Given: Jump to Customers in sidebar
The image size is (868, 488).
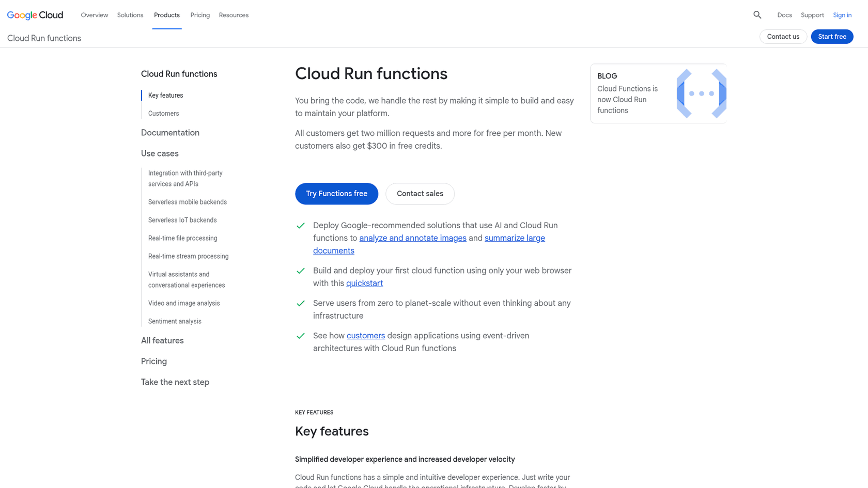Looking at the screenshot, I should pyautogui.click(x=163, y=114).
